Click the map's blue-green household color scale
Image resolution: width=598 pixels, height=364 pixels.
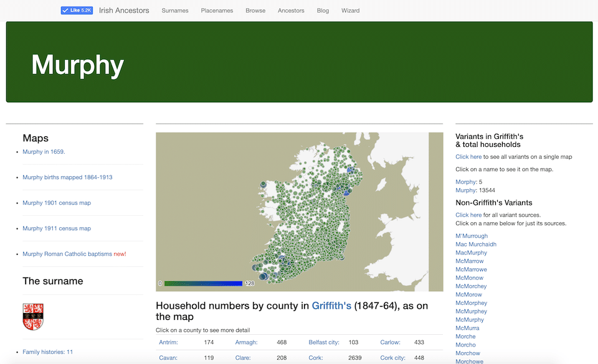click(x=203, y=283)
